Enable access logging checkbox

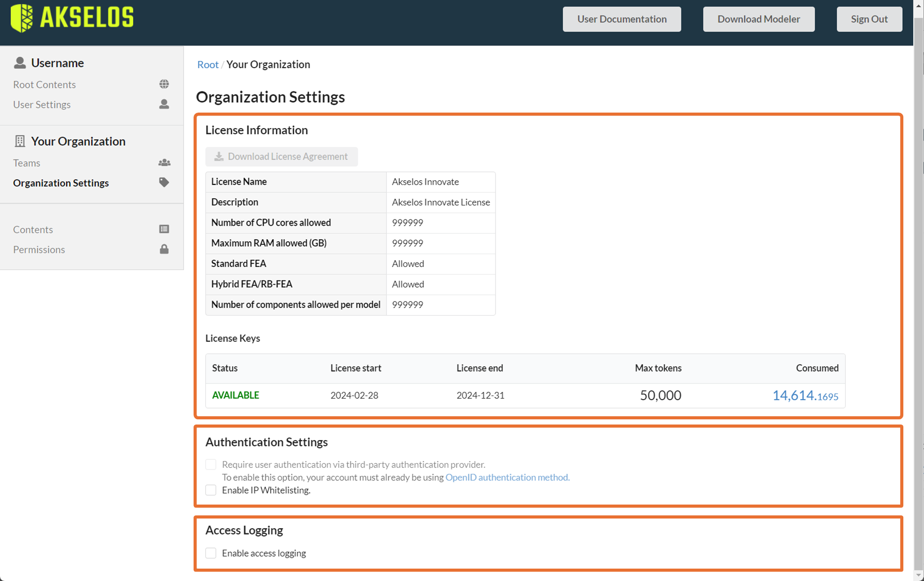(x=211, y=553)
